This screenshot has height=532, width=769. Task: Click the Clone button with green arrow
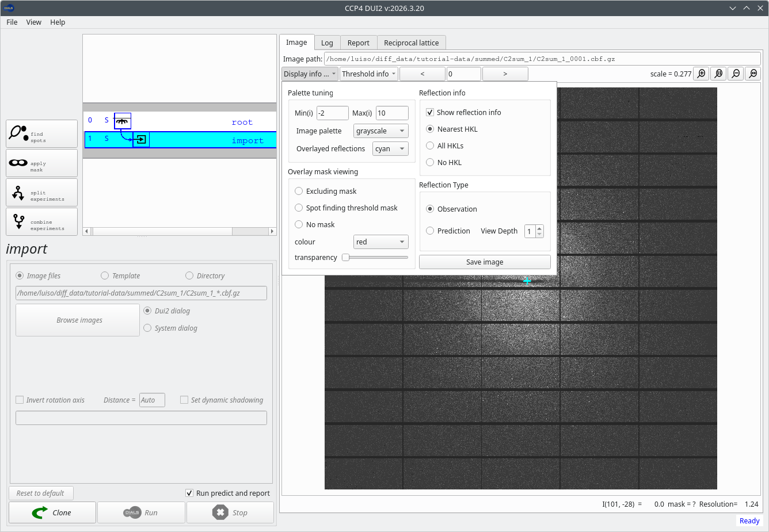pos(52,512)
